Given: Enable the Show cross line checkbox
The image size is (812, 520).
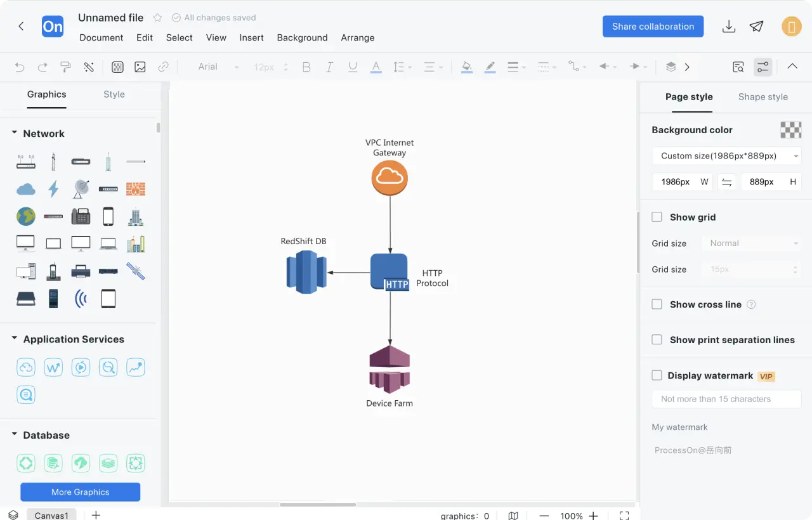Looking at the screenshot, I should tap(657, 304).
